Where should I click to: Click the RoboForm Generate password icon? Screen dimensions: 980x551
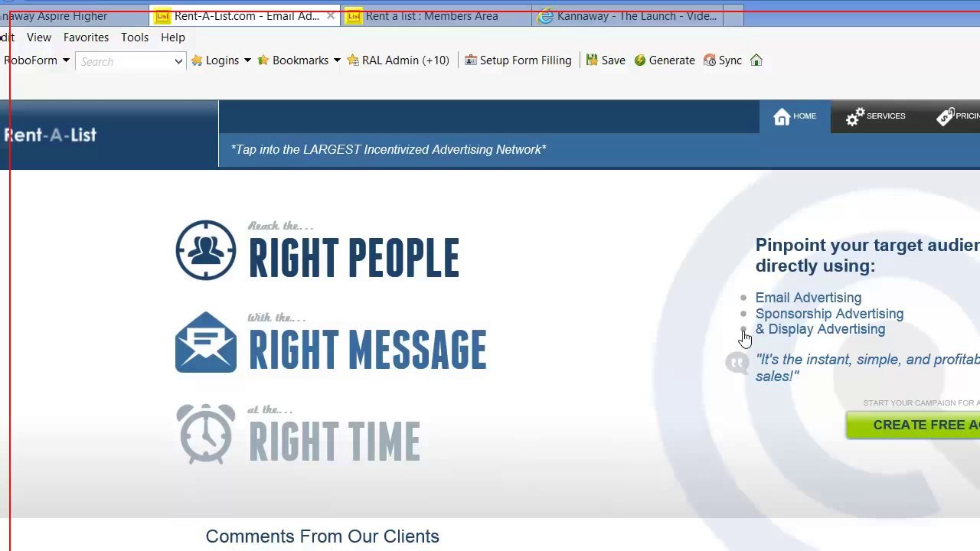[640, 60]
